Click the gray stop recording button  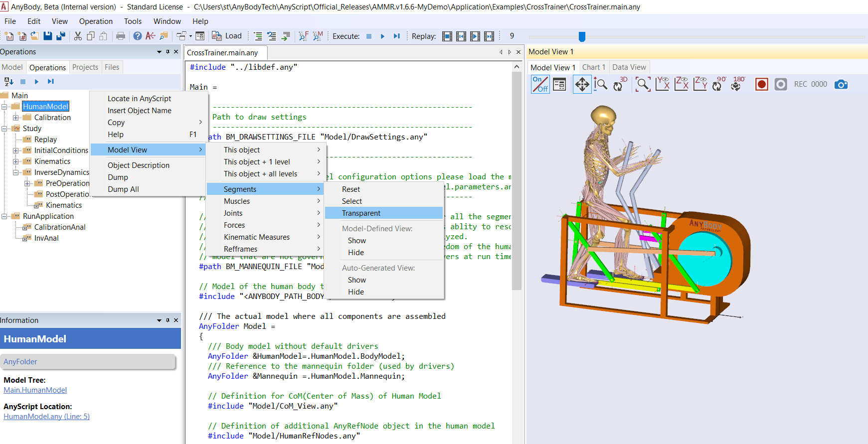tap(781, 84)
